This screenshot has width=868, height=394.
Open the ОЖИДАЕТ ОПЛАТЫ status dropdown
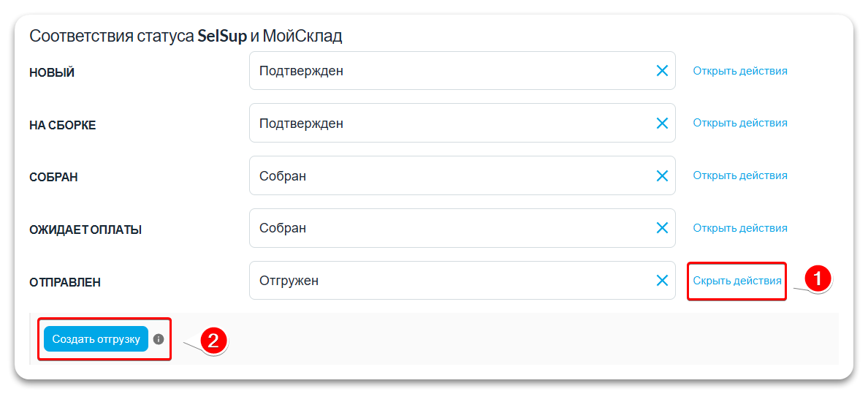coord(449,228)
